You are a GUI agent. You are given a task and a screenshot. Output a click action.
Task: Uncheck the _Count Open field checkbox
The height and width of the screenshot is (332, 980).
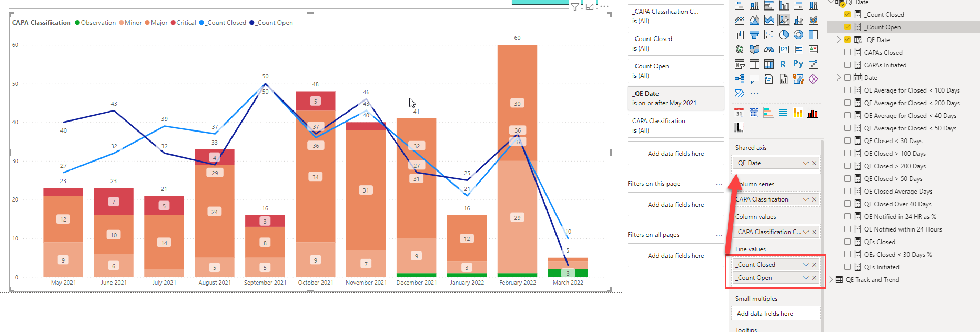pyautogui.click(x=847, y=27)
